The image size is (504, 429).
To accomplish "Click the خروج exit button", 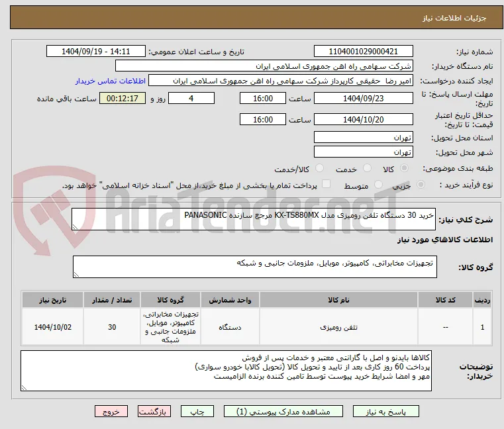I will (111, 411).
